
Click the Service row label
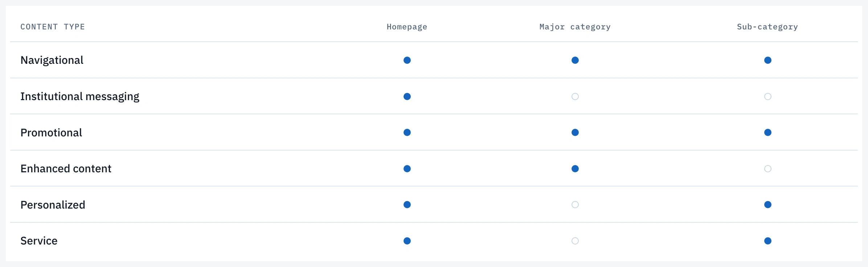click(x=39, y=241)
